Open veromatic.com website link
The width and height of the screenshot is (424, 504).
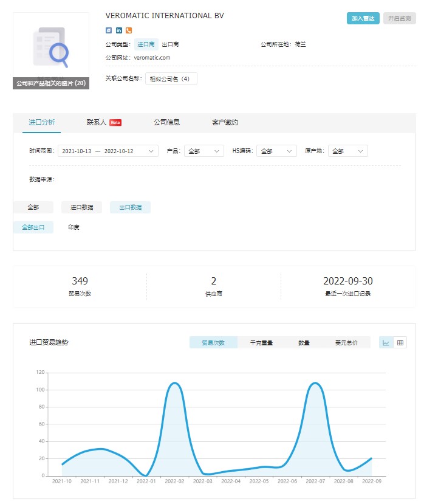click(152, 58)
